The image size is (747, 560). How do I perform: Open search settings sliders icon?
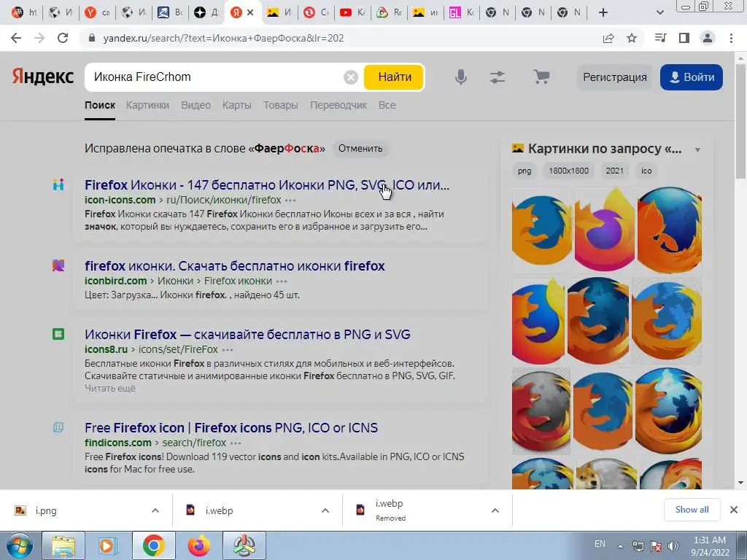[498, 77]
